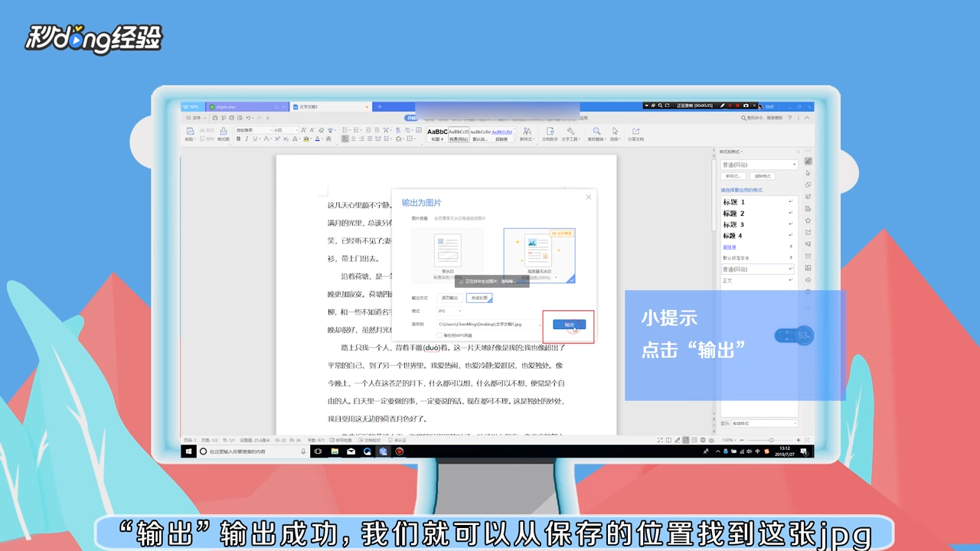Screen dimensions: 980x551
Task: Click the 粘贴 paste icon
Action: pyautogui.click(x=190, y=131)
